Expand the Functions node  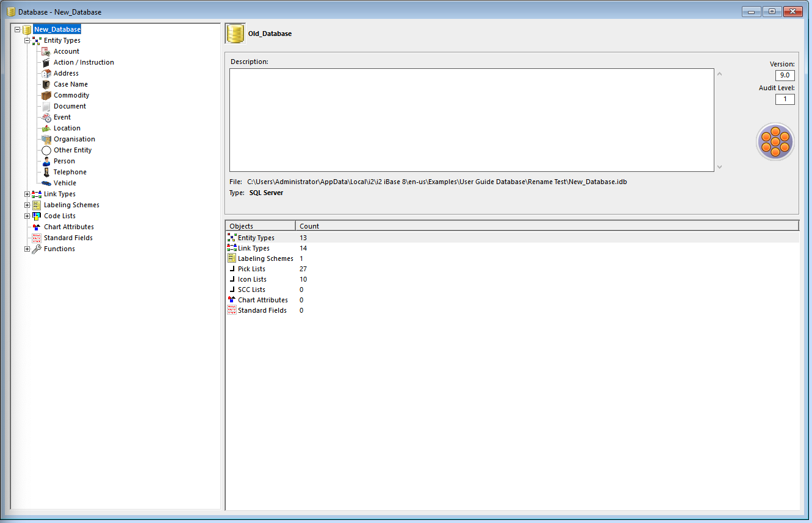click(27, 249)
